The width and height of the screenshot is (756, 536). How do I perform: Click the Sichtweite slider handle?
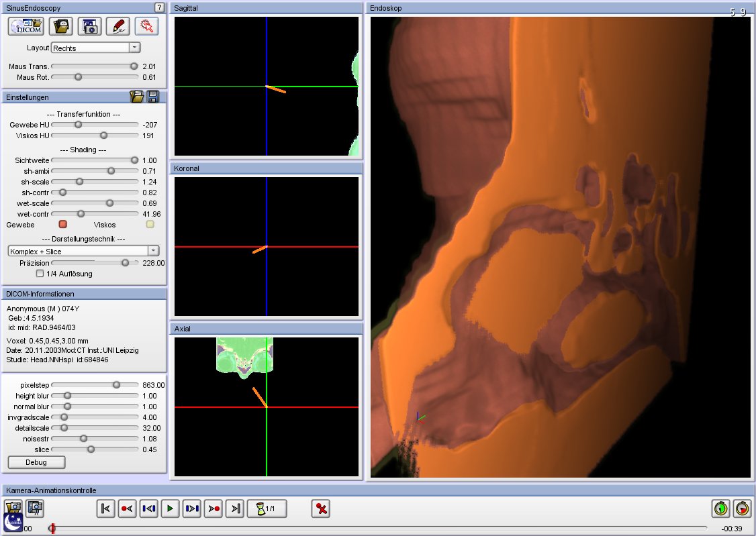(x=134, y=160)
